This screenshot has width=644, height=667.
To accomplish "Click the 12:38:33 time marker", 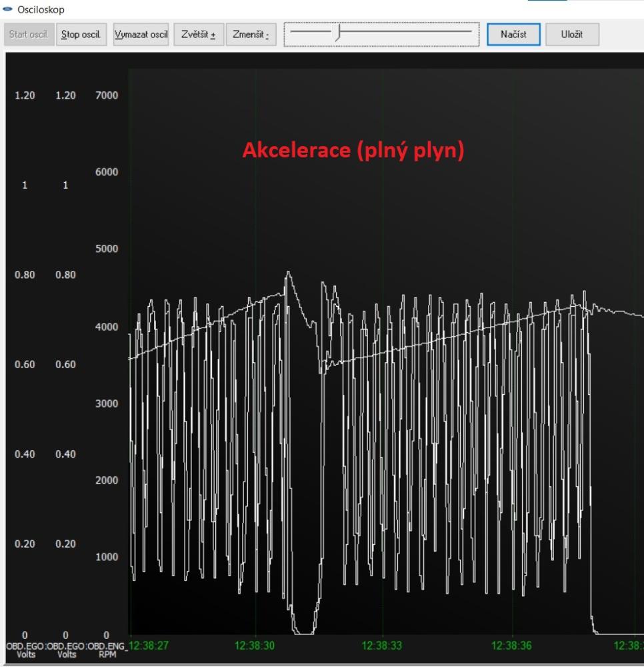I will pyautogui.click(x=382, y=646).
